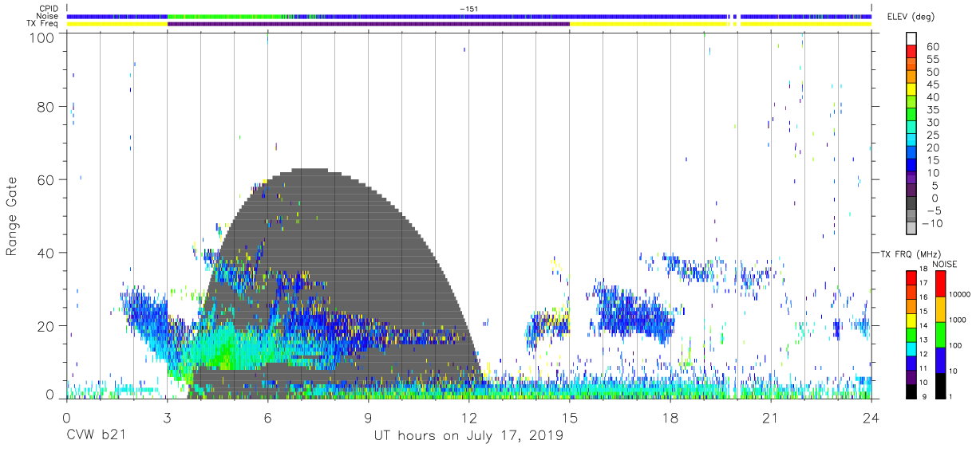The height and width of the screenshot is (452, 980).
Task: Click the orange 1000-10000 swatch in NOISE colorbar
Action: point(939,309)
